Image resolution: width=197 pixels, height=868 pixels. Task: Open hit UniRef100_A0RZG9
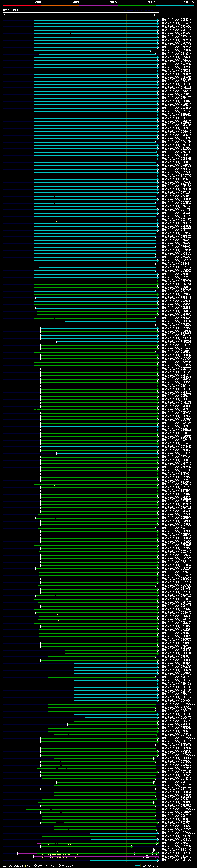[x=176, y=342]
